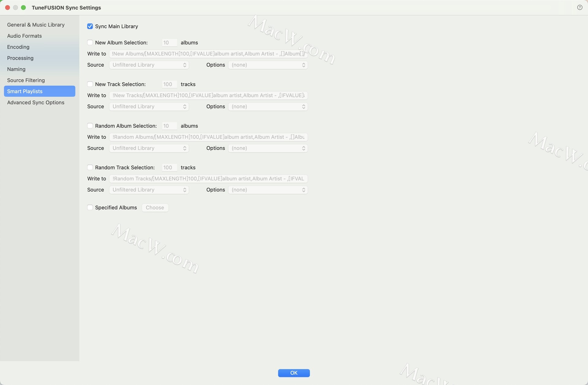Enable New Album Selection checkbox
Image resolution: width=588 pixels, height=385 pixels.
click(x=90, y=43)
